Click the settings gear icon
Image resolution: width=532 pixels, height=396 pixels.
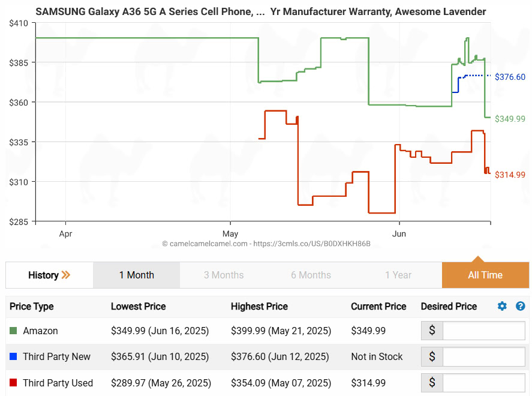pyautogui.click(x=502, y=306)
